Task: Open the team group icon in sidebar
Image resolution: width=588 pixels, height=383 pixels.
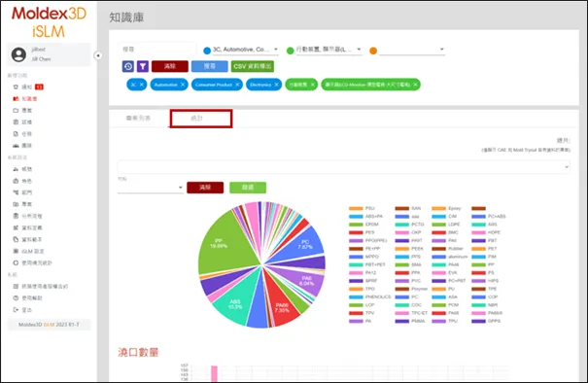Action: pyautogui.click(x=16, y=146)
